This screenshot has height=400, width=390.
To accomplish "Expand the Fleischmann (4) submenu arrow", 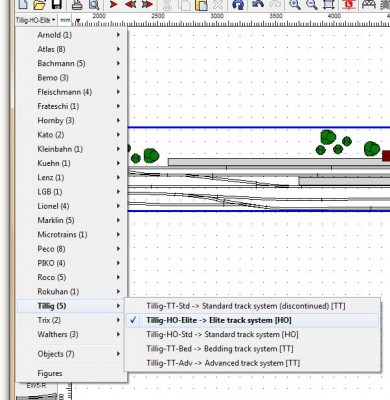I will click(118, 92).
